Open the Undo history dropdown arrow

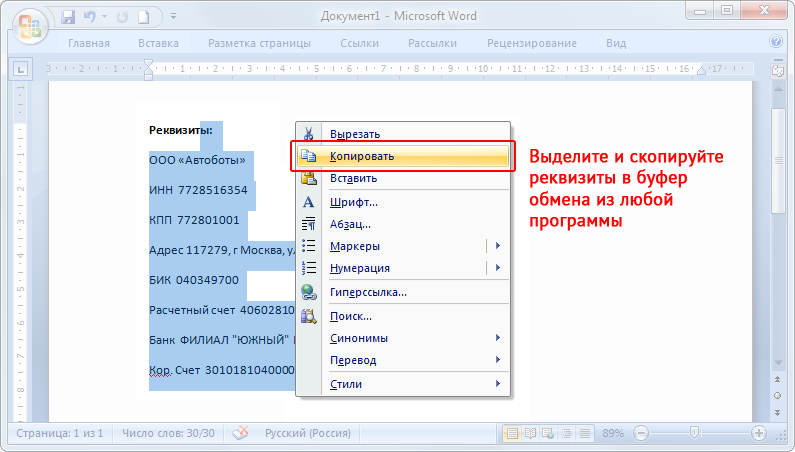pyautogui.click(x=104, y=17)
